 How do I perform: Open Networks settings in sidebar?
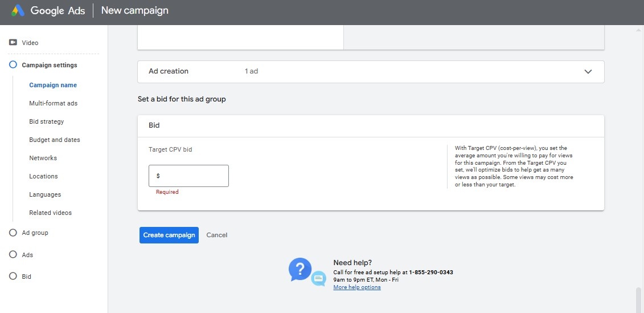[43, 158]
